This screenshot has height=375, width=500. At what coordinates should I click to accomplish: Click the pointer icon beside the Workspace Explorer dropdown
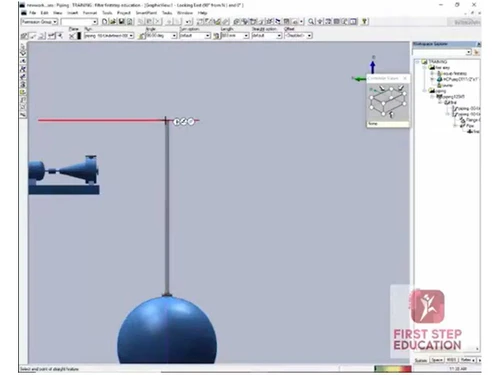tap(476, 52)
